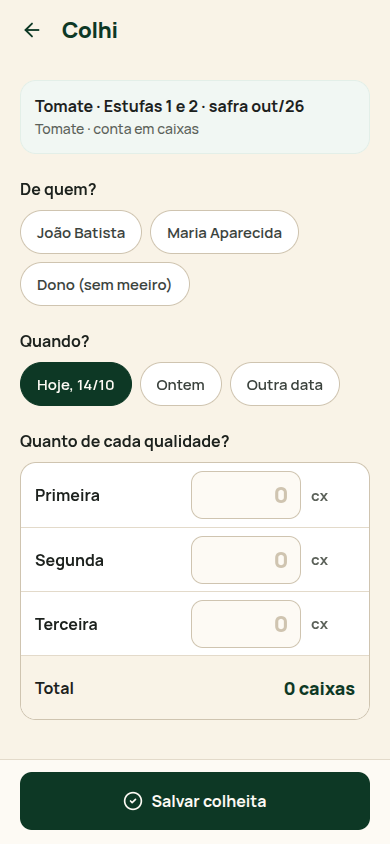Click the cx unit beside Terceira
Image resolution: width=390 pixels, height=844 pixels.
tap(320, 624)
